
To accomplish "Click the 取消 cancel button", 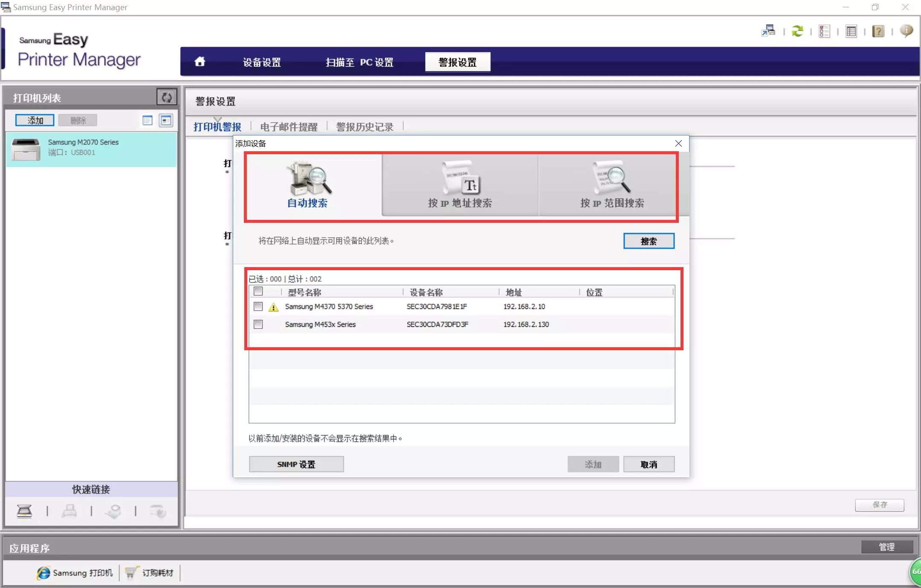I will pos(649,464).
